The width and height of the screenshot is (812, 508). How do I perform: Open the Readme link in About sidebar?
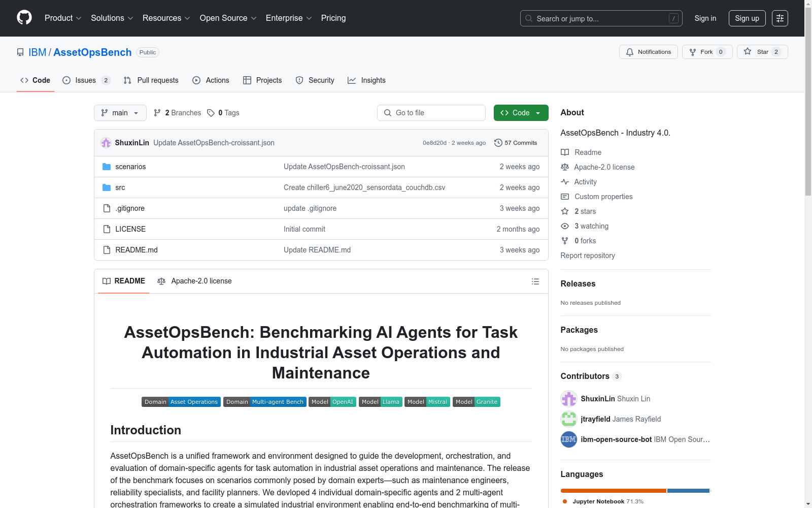(588, 152)
